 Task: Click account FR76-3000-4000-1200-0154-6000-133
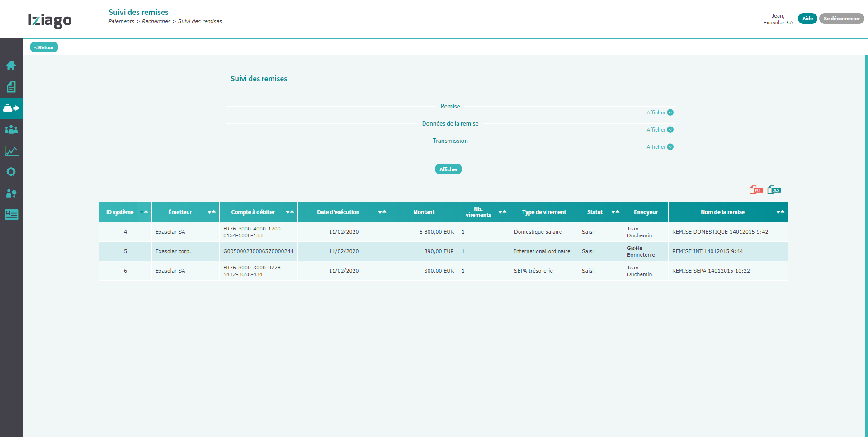click(x=253, y=232)
